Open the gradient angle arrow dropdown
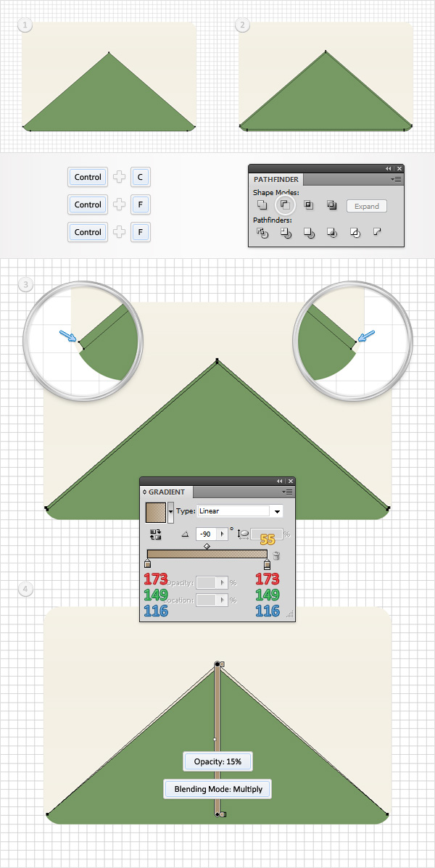Viewport: 435px width, 868px height. pos(223,534)
